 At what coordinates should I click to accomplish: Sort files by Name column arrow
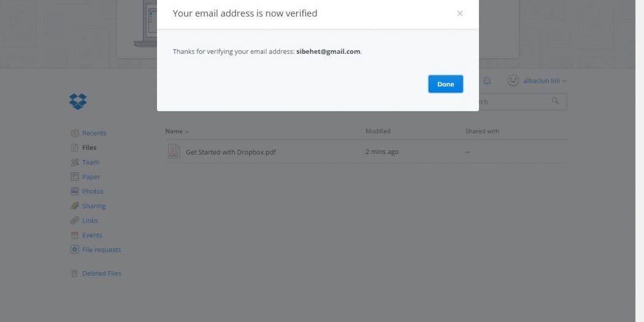coord(187,132)
